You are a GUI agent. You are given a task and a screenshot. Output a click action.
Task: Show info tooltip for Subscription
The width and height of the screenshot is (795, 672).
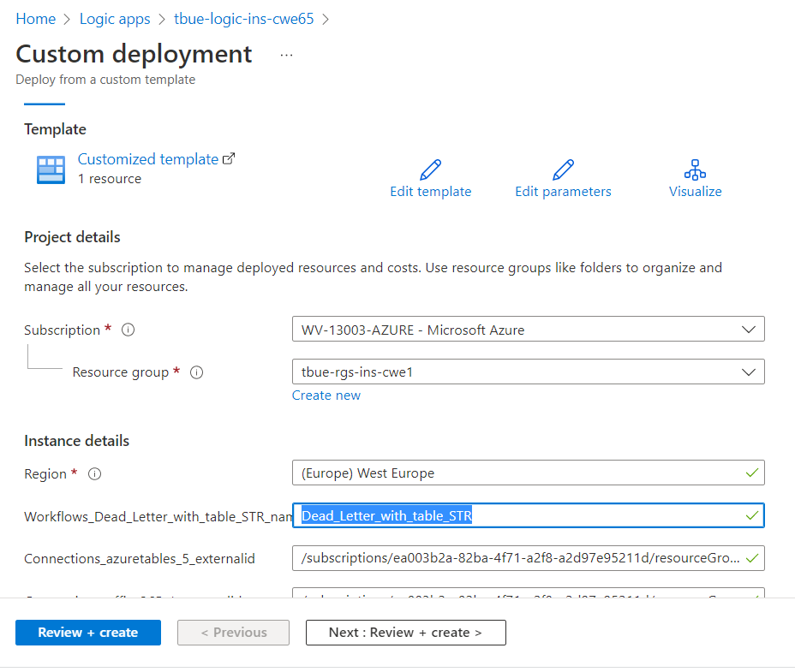click(128, 330)
